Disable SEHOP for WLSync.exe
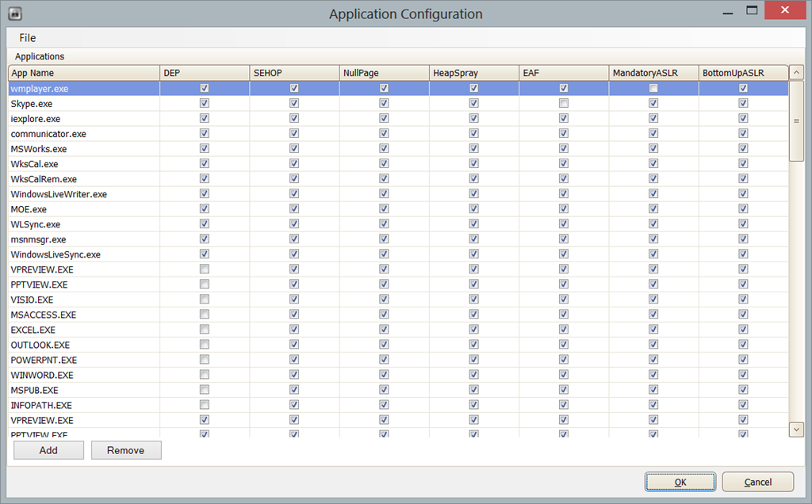812x504 pixels. pos(294,223)
